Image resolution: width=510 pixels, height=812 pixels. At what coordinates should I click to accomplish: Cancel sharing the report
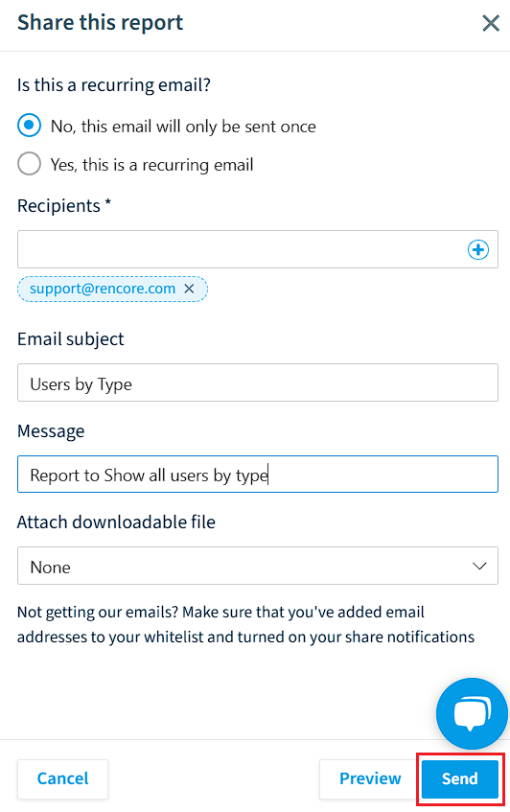pyautogui.click(x=62, y=778)
